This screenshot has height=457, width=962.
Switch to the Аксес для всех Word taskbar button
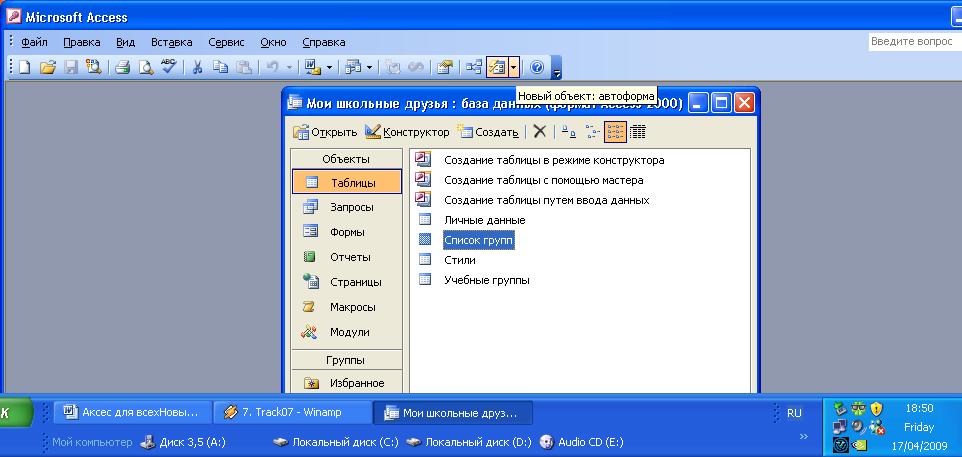coord(133,413)
